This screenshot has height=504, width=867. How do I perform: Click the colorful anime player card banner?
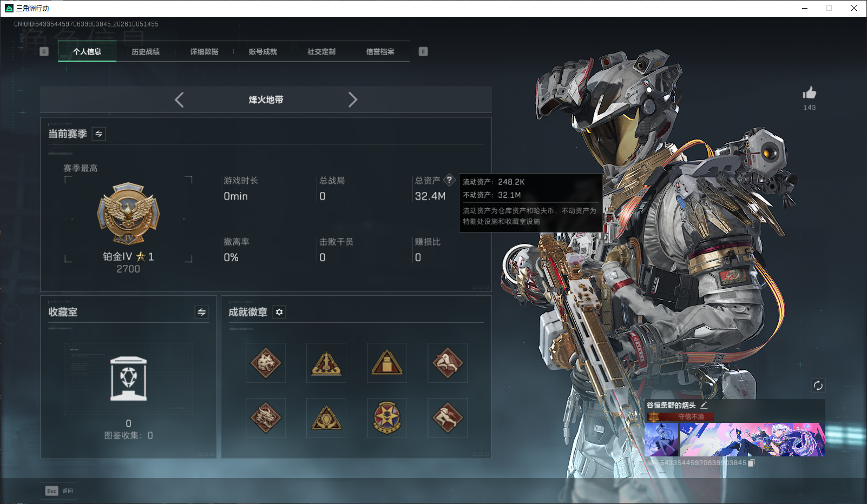[752, 440]
